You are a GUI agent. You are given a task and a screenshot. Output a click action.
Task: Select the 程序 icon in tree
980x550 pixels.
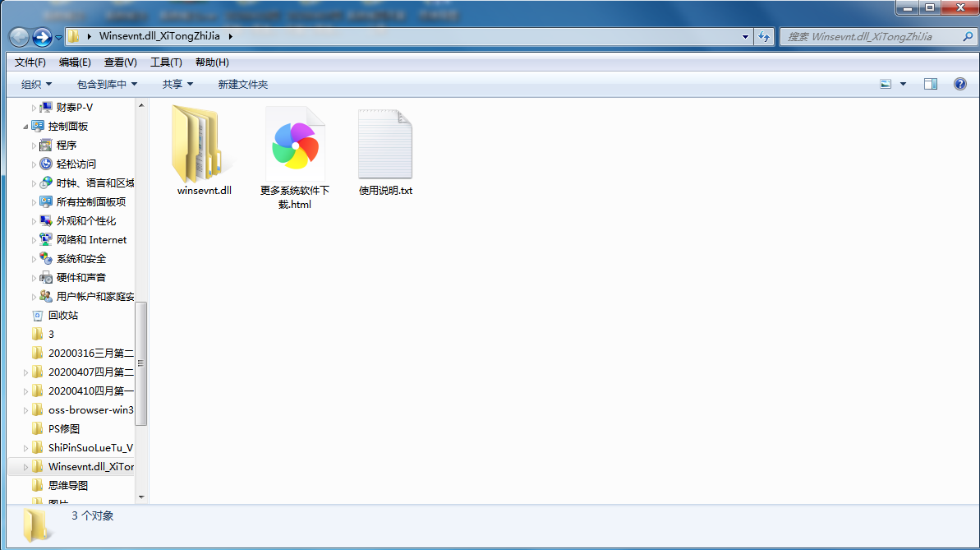(x=46, y=146)
